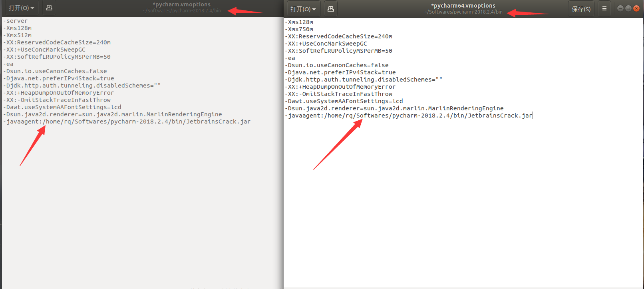This screenshot has width=644, height=289.
Task: Click -Dawt.useSystemAAFontSettings=lcd in left editor
Action: click(62, 107)
